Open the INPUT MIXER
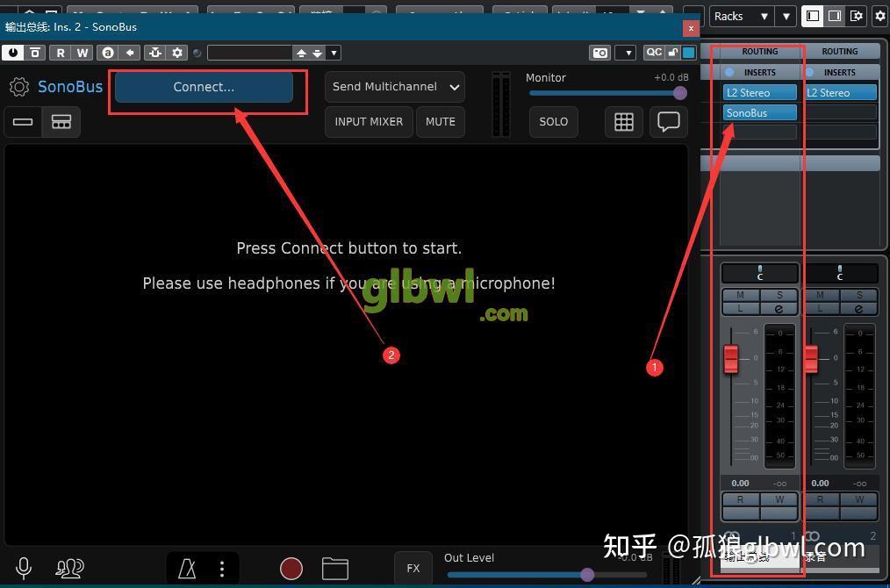 (x=369, y=121)
